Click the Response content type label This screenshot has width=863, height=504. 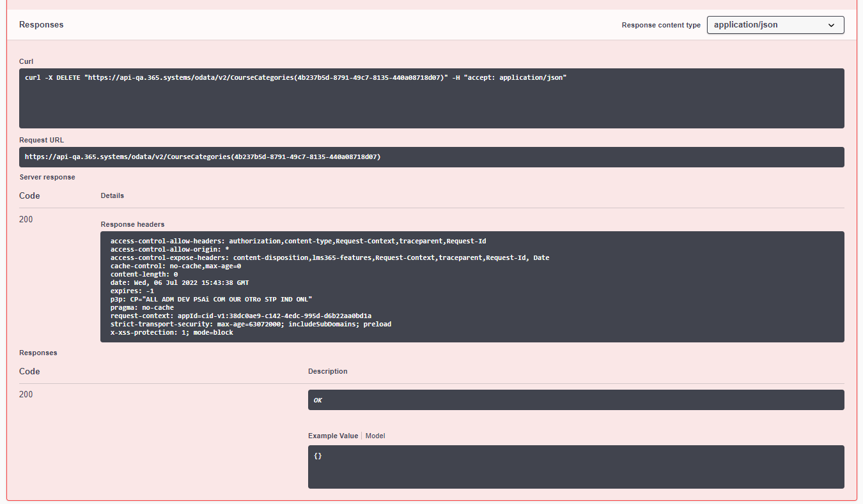pyautogui.click(x=661, y=26)
